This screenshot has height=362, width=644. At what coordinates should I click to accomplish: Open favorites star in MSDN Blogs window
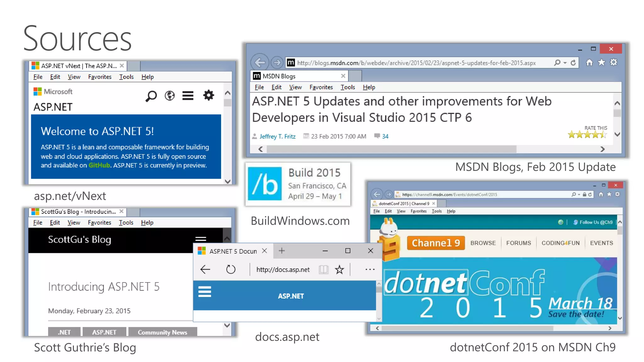click(x=601, y=63)
